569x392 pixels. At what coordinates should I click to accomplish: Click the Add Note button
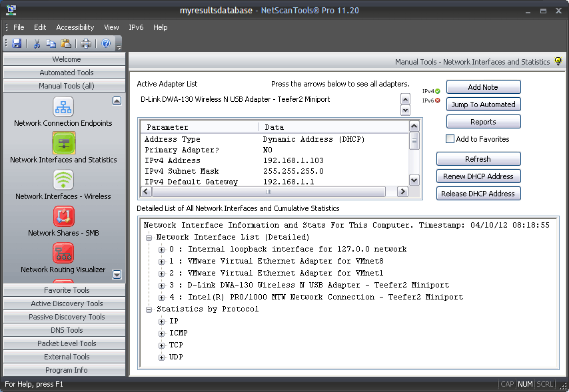point(483,87)
